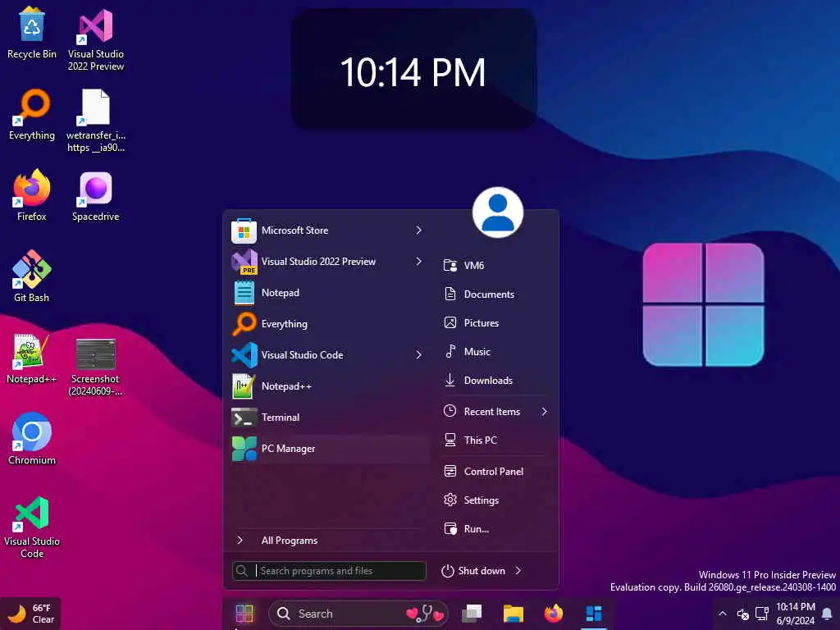Open Terminal from the start menu
Viewport: 840px width, 630px height.
[330, 418]
